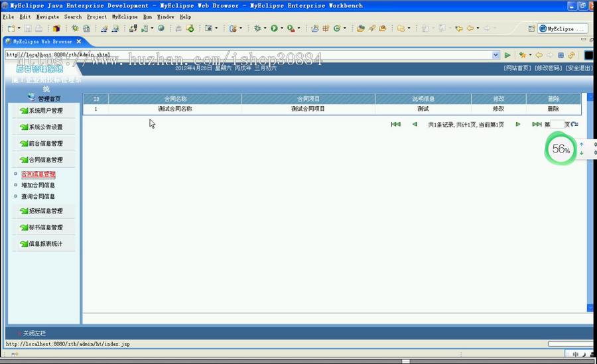597x364 pixels.
Task: Click the New file toolbar icon
Action: (11, 29)
